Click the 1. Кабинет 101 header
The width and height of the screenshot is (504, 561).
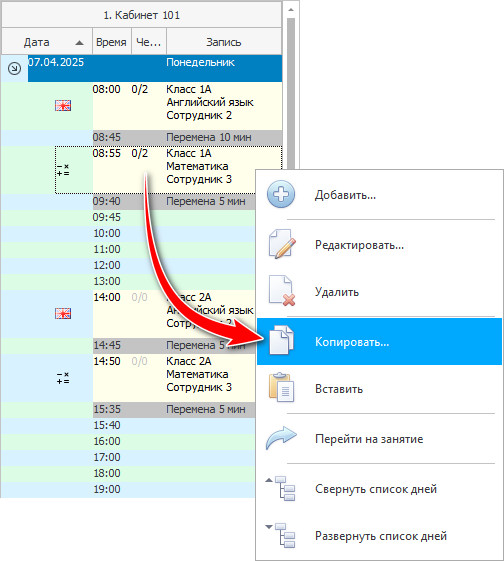(x=142, y=15)
